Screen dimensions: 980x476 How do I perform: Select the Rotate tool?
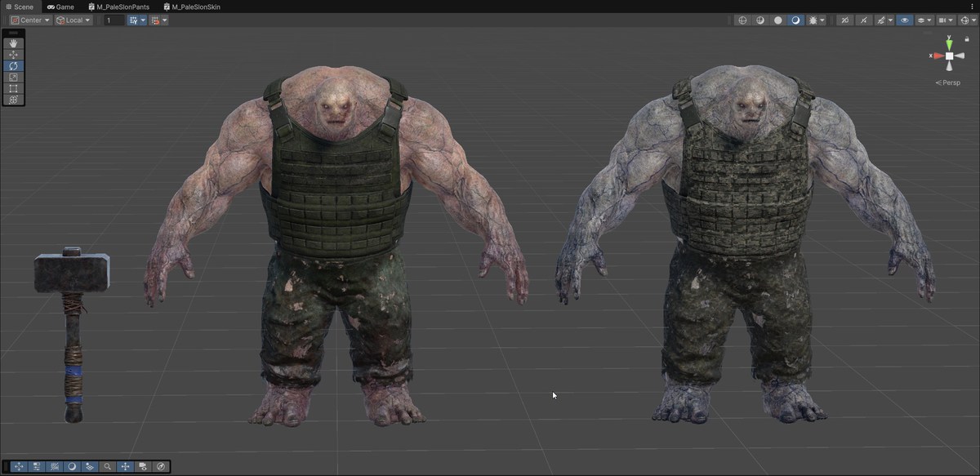coord(13,66)
